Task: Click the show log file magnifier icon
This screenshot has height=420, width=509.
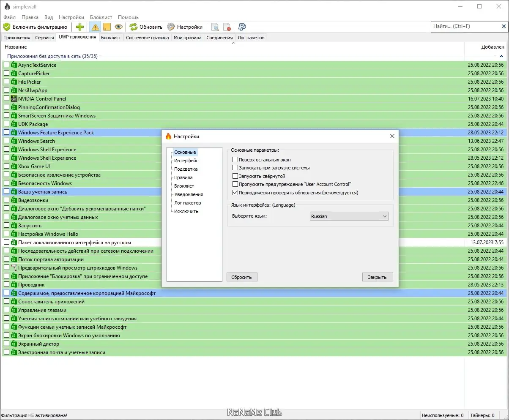Action: [x=215, y=27]
